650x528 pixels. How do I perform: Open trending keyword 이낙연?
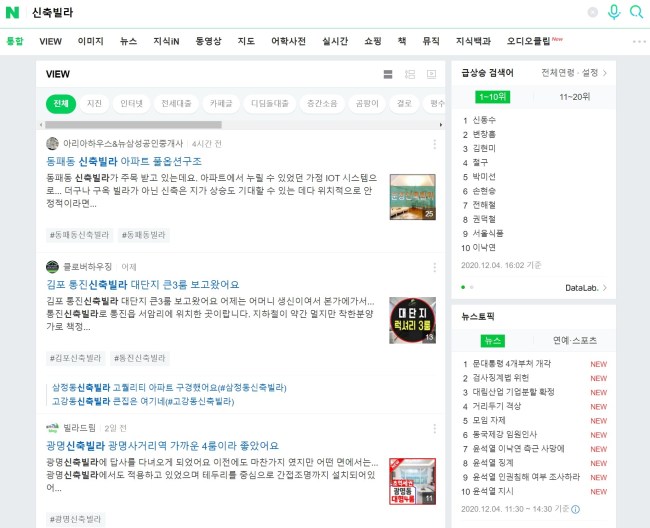[484, 248]
